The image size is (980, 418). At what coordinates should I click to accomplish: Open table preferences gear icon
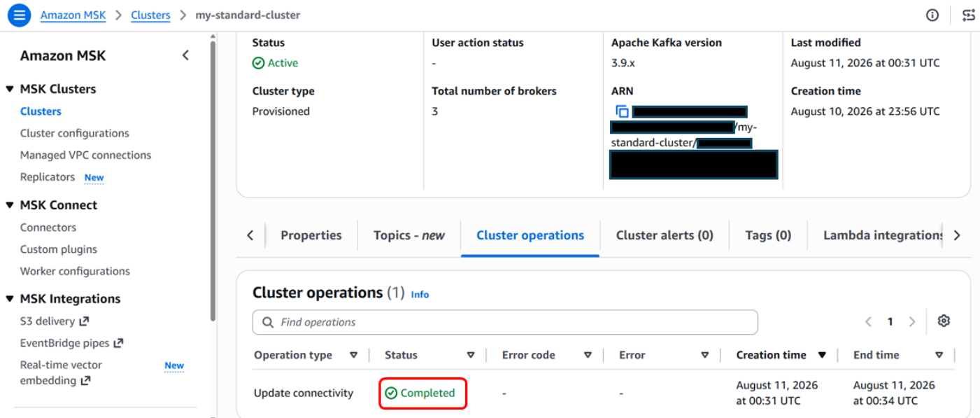[944, 321]
